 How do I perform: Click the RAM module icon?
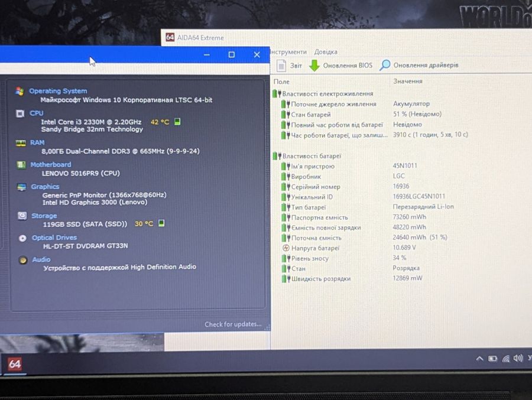point(21,143)
